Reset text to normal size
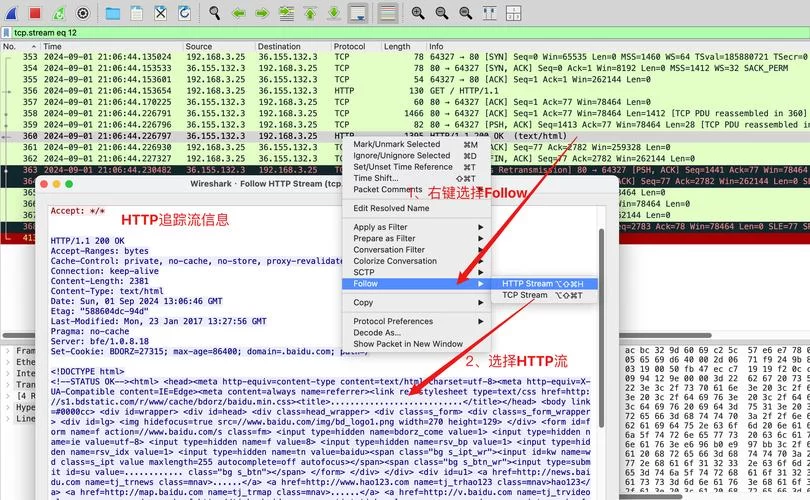The width and height of the screenshot is (810, 500). [x=465, y=13]
